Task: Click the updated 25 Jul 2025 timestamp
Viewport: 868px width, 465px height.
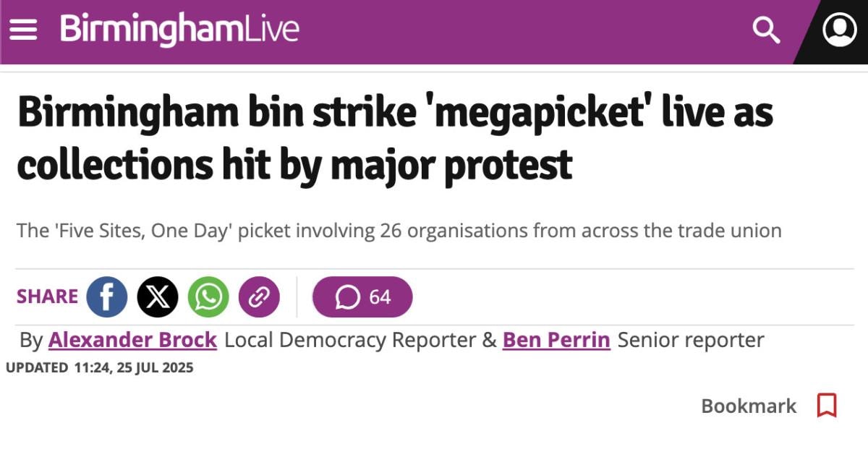Action: [100, 368]
